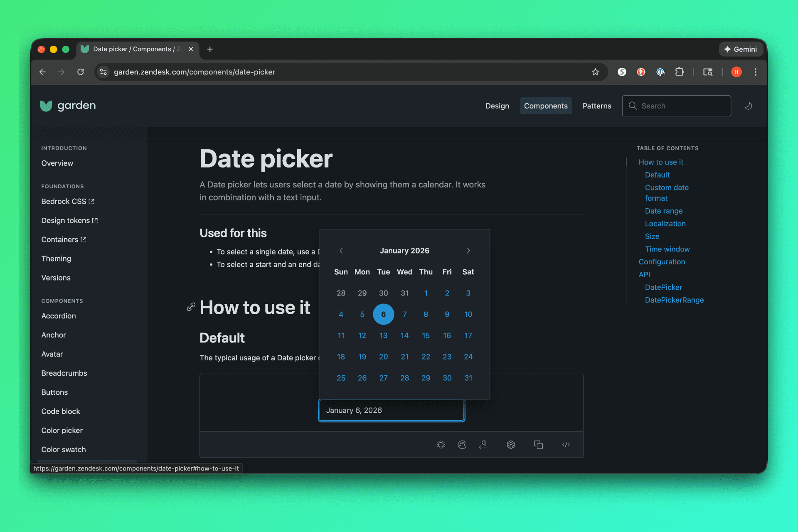Screen dimensions: 798x532
Task: Open the Patterns nav tab
Action: pyautogui.click(x=596, y=106)
